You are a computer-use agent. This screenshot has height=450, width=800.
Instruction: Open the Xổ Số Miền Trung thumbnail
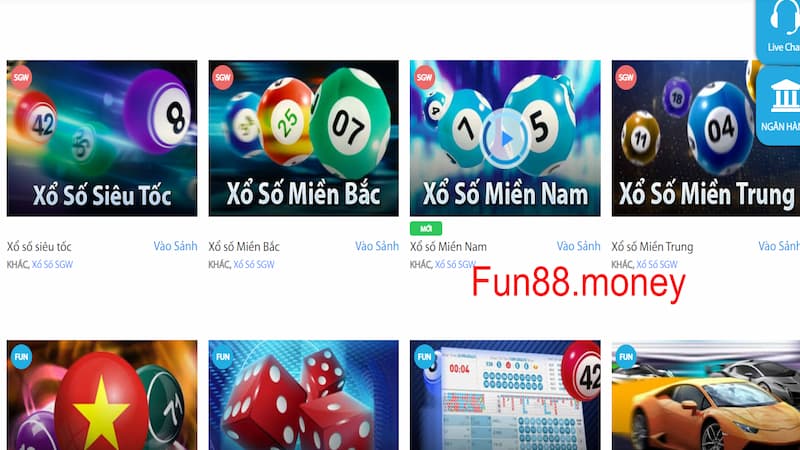pyautogui.click(x=706, y=138)
